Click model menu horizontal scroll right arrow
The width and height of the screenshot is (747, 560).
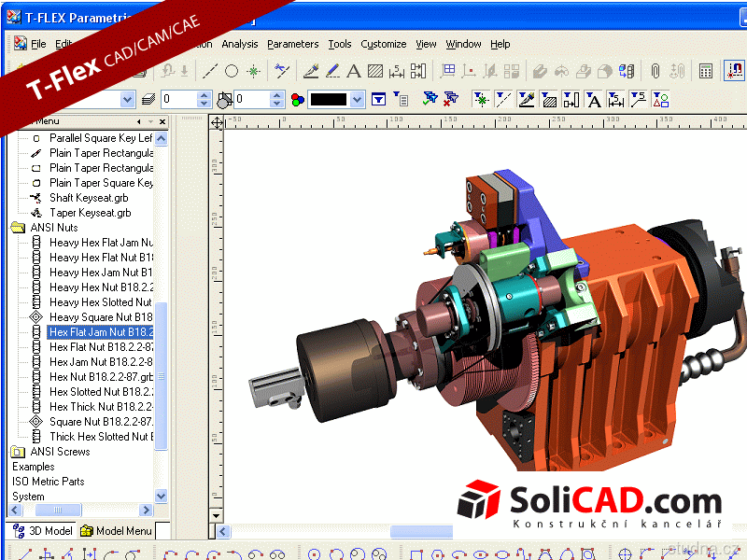[146, 510]
